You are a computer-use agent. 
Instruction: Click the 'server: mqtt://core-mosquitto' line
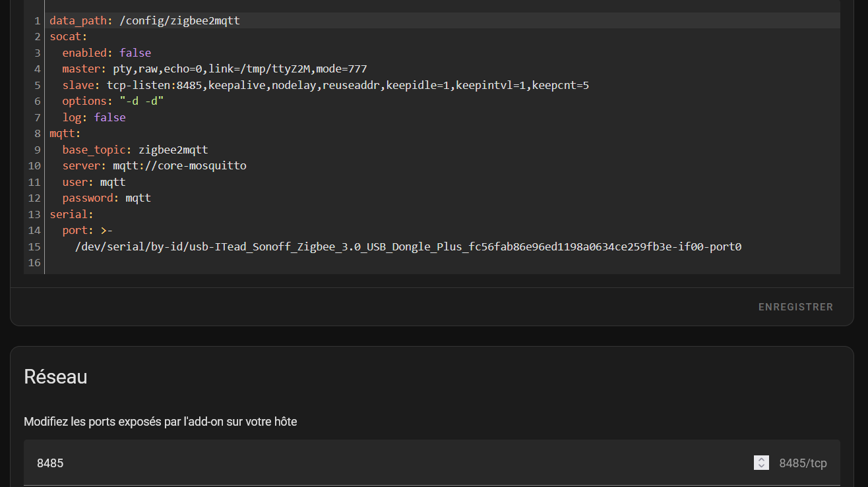154,166
